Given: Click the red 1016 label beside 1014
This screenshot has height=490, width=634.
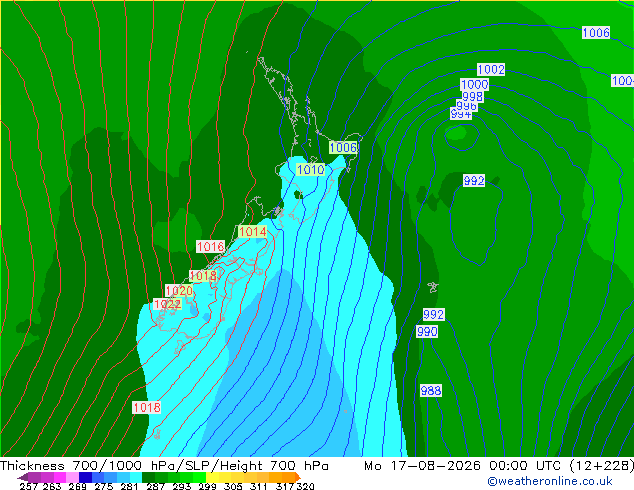Looking at the screenshot, I should pyautogui.click(x=210, y=246).
